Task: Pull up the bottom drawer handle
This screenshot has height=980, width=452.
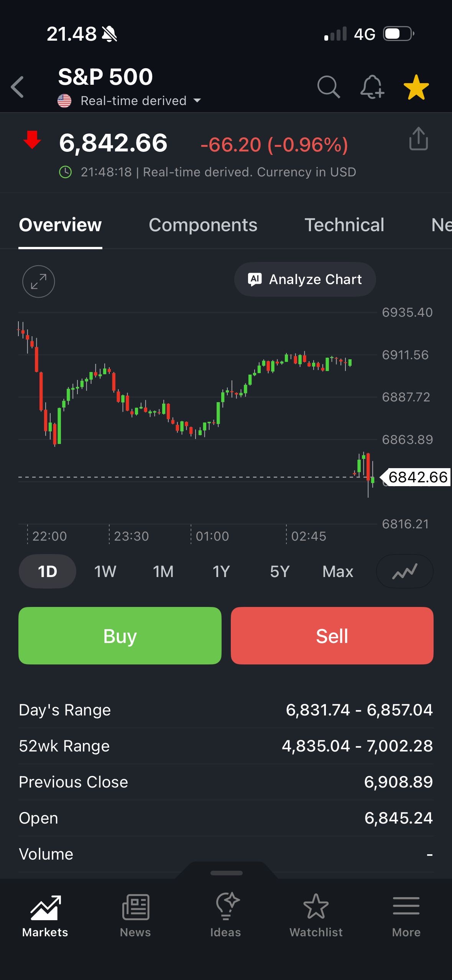Action: (x=226, y=873)
